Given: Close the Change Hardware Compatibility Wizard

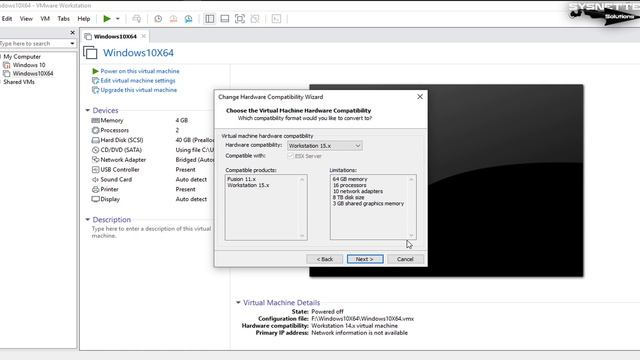Looking at the screenshot, I should coord(420,97).
